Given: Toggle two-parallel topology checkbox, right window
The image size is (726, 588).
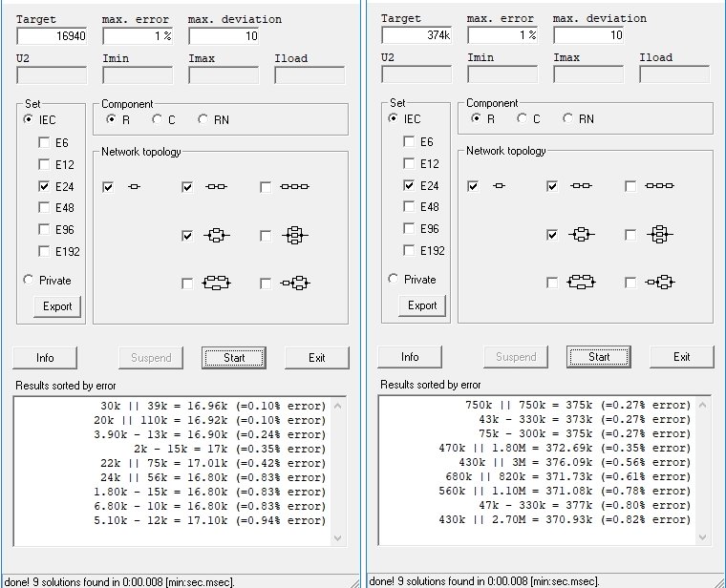Looking at the screenshot, I should [552, 235].
